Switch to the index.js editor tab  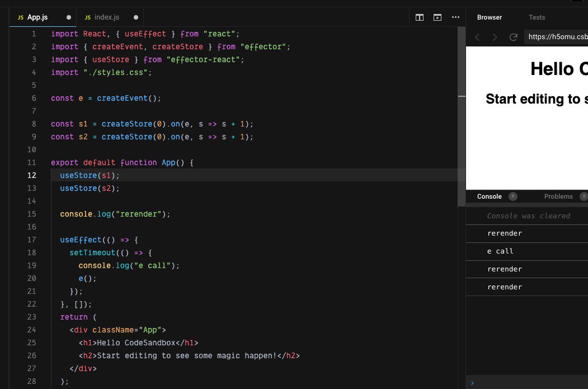[x=110, y=17]
